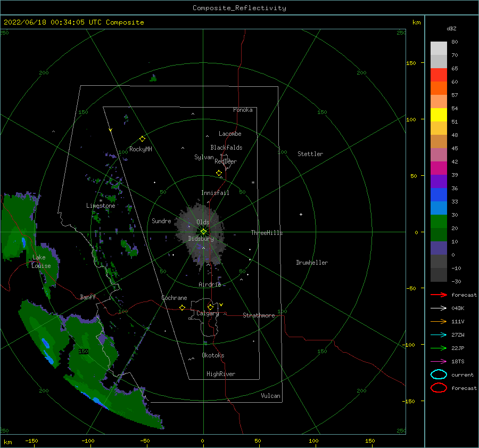
Task: Click the Ponoka city label
Action: point(243,110)
